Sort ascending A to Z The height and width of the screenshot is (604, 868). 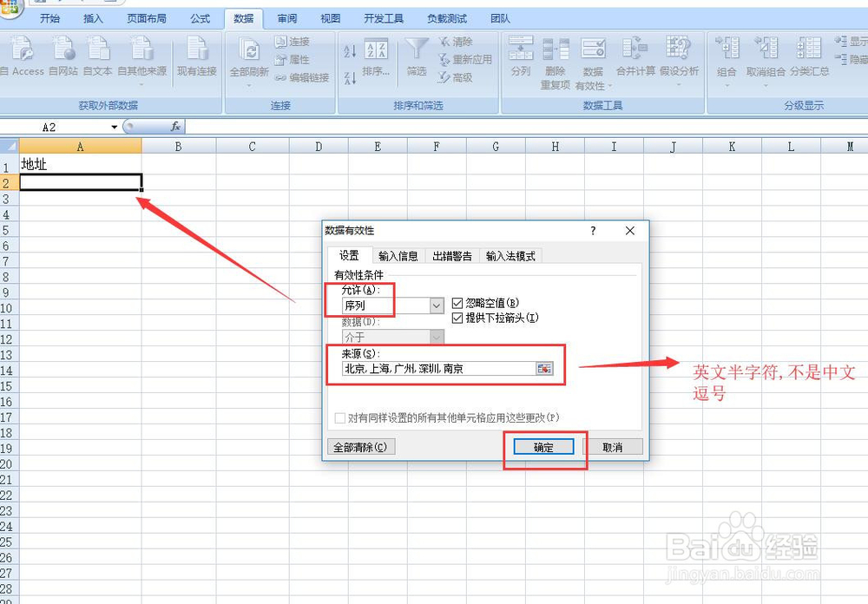coord(350,51)
